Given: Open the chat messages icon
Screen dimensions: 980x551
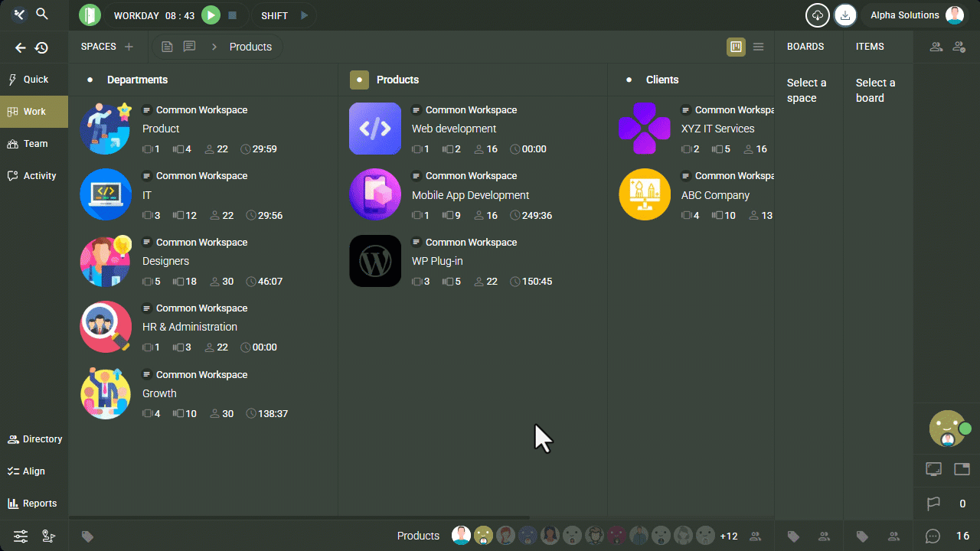Looking at the screenshot, I should [933, 536].
